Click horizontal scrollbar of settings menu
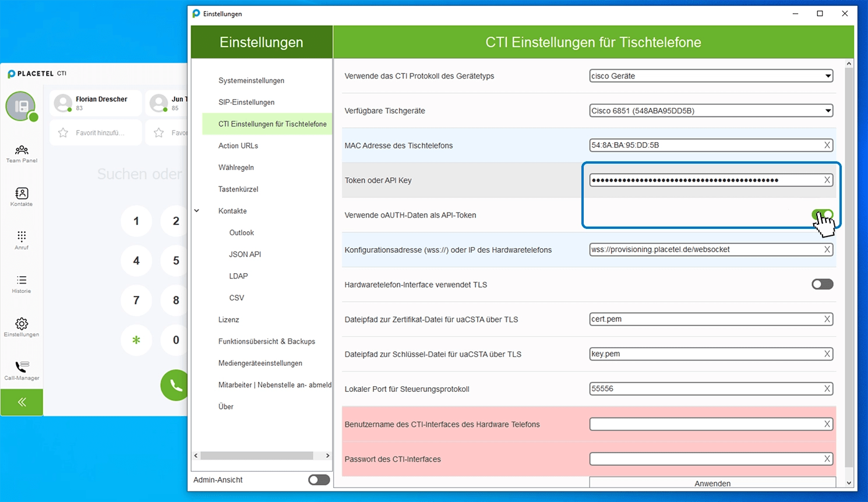 tap(257, 455)
